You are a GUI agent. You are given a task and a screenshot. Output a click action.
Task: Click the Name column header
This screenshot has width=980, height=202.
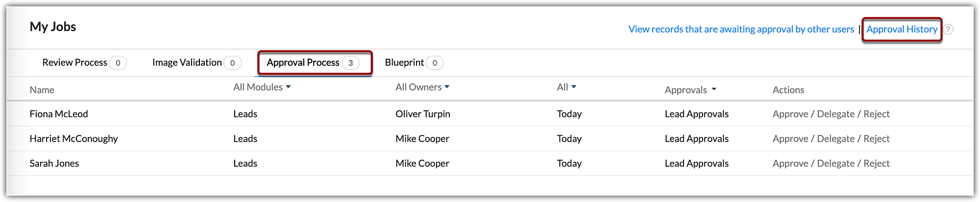point(42,90)
